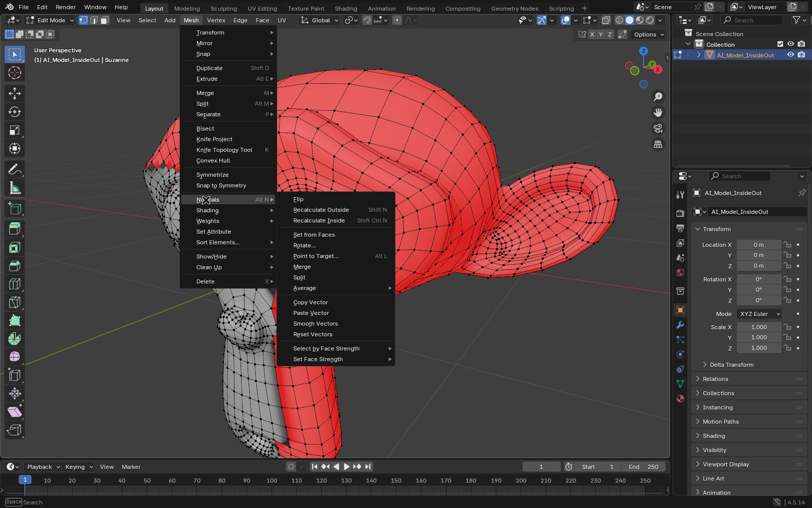The height and width of the screenshot is (508, 812).
Task: Open rotation Mode XYZ Euler dropdown
Action: (759, 314)
